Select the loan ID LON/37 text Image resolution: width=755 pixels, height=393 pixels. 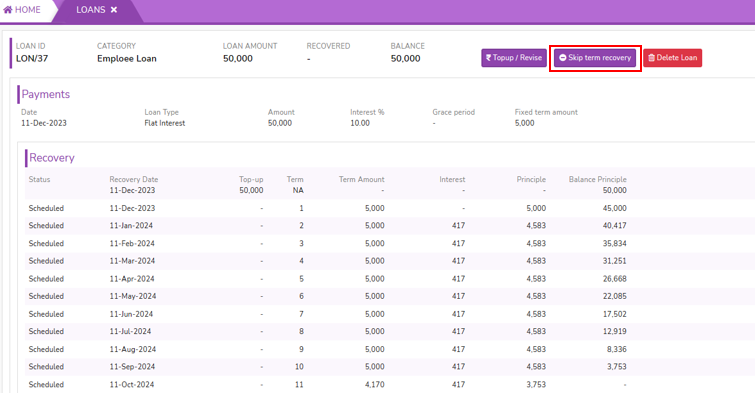click(x=32, y=58)
